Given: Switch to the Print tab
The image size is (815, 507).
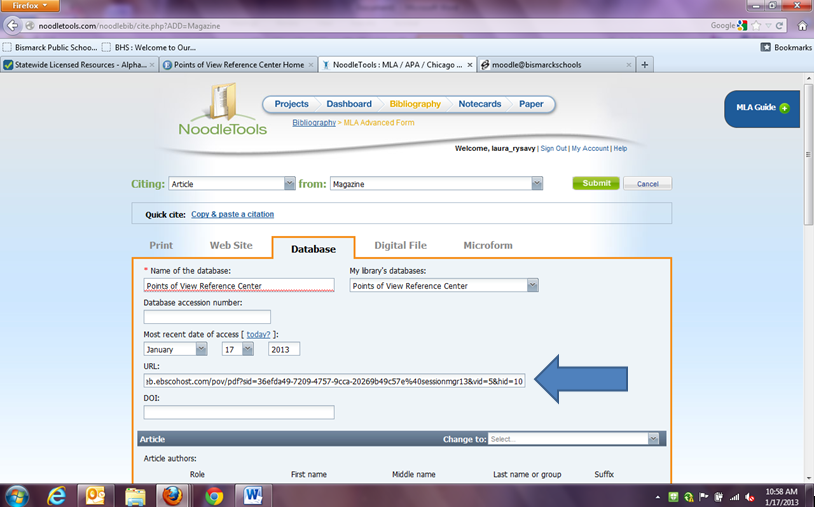Looking at the screenshot, I should pyautogui.click(x=161, y=245).
